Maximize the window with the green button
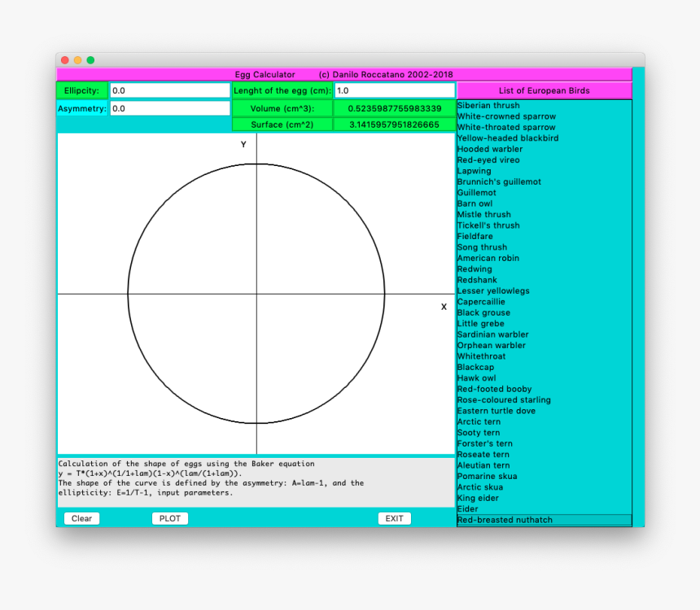The width and height of the screenshot is (700, 610). point(90,60)
